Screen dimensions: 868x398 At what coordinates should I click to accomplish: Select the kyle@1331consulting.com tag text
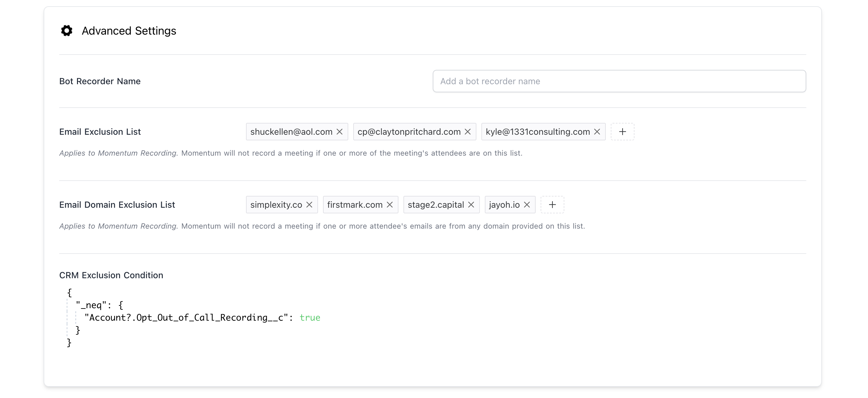538,132
